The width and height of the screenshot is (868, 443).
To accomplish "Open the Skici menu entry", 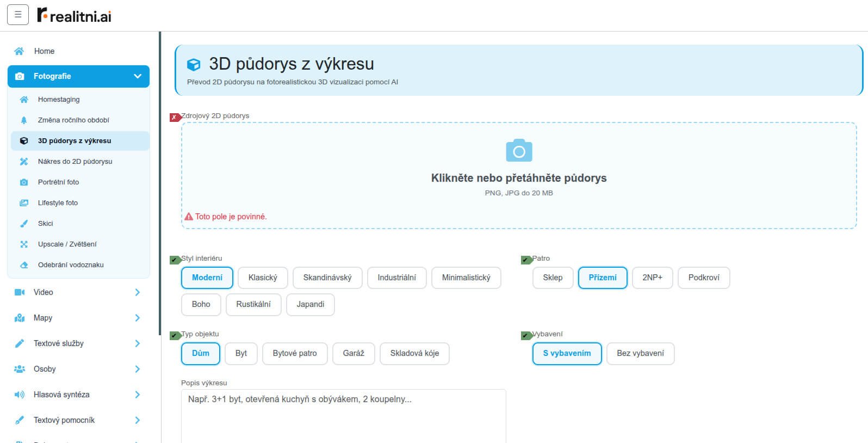I will tap(80, 224).
